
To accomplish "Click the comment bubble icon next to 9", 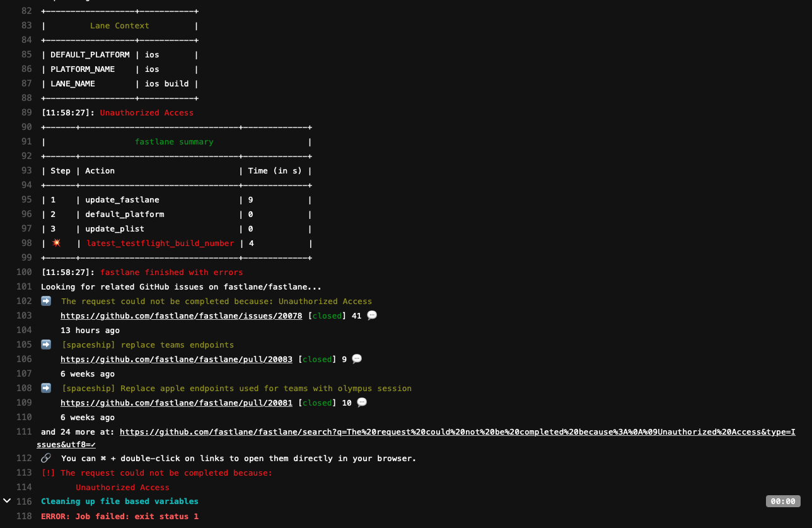I will [357, 359].
